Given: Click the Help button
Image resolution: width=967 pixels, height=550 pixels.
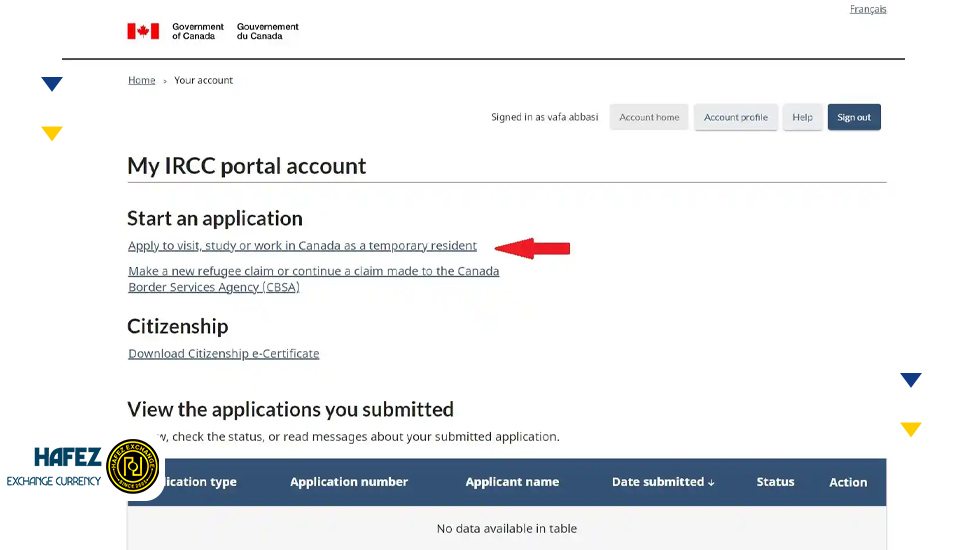Looking at the screenshot, I should coord(802,117).
